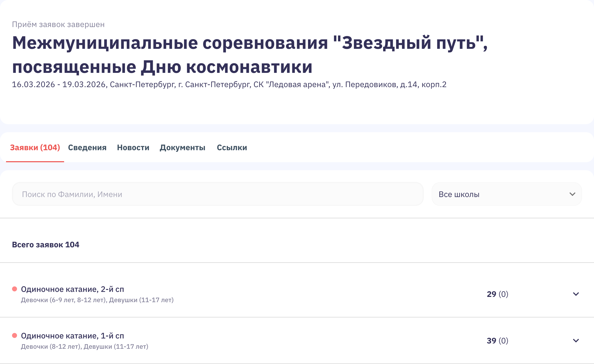Click the Все школы dropdown arrow
The height and width of the screenshot is (364, 594).
[572, 194]
